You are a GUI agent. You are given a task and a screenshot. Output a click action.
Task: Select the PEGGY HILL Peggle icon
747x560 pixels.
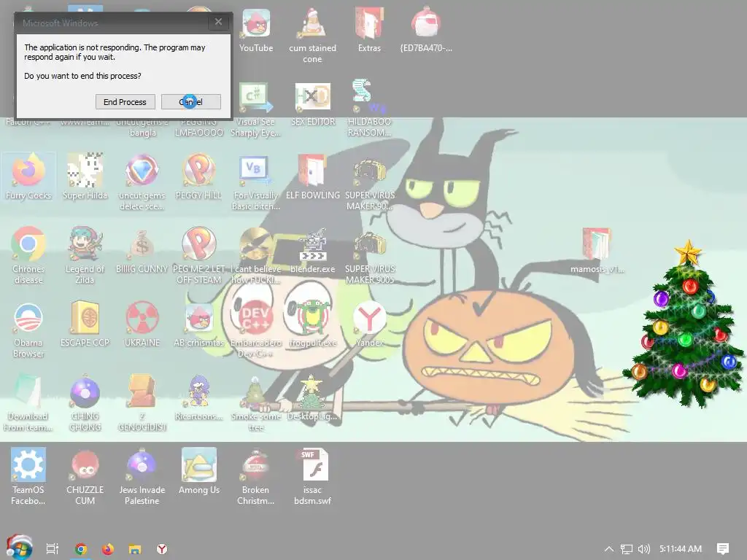point(198,177)
